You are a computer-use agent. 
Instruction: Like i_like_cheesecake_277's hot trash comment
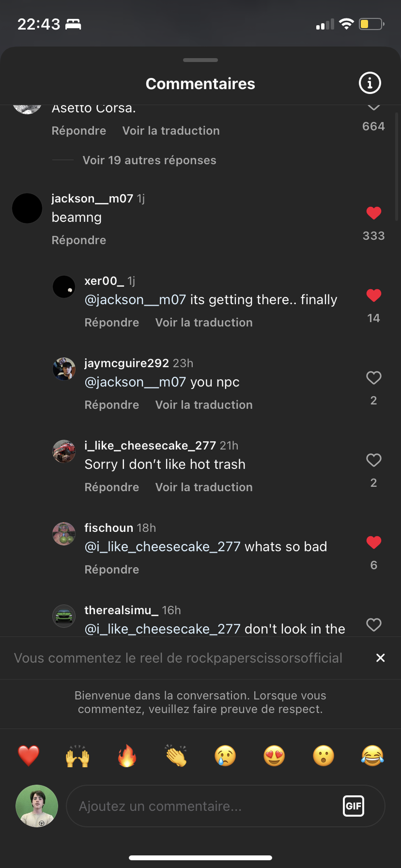[373, 460]
